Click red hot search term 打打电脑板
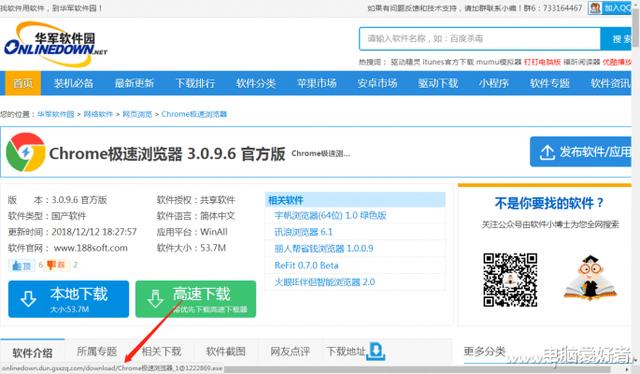The height and width of the screenshot is (374, 640). 542,62
